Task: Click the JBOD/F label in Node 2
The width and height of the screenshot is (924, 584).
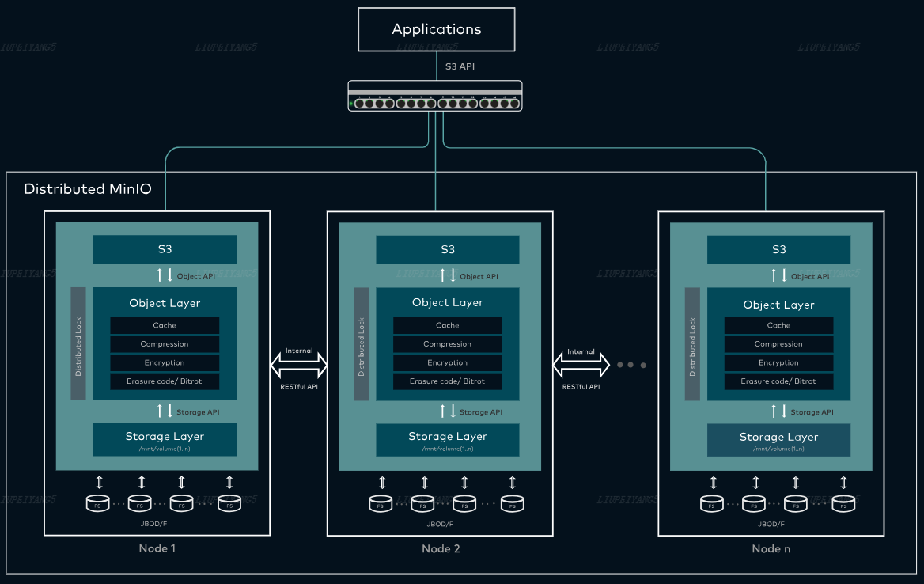Action: coord(440,524)
